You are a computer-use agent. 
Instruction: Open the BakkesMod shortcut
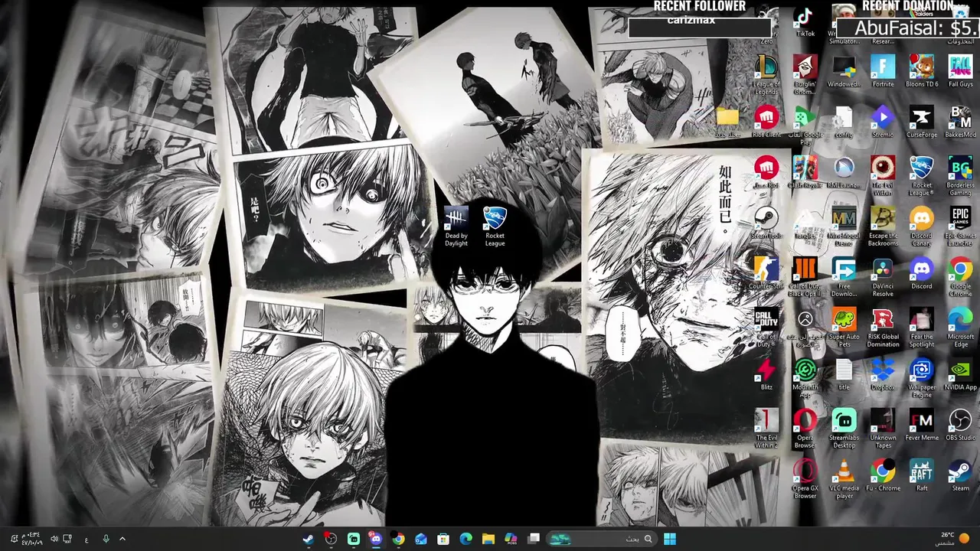pos(960,122)
